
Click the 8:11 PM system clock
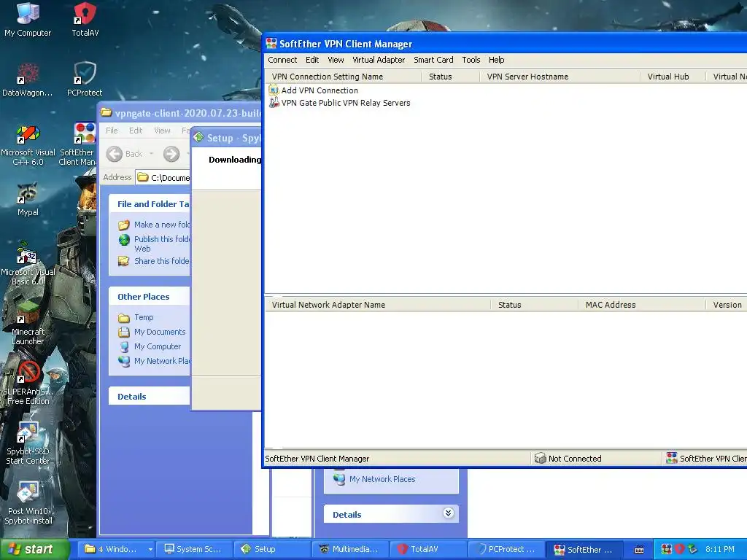[x=719, y=549]
